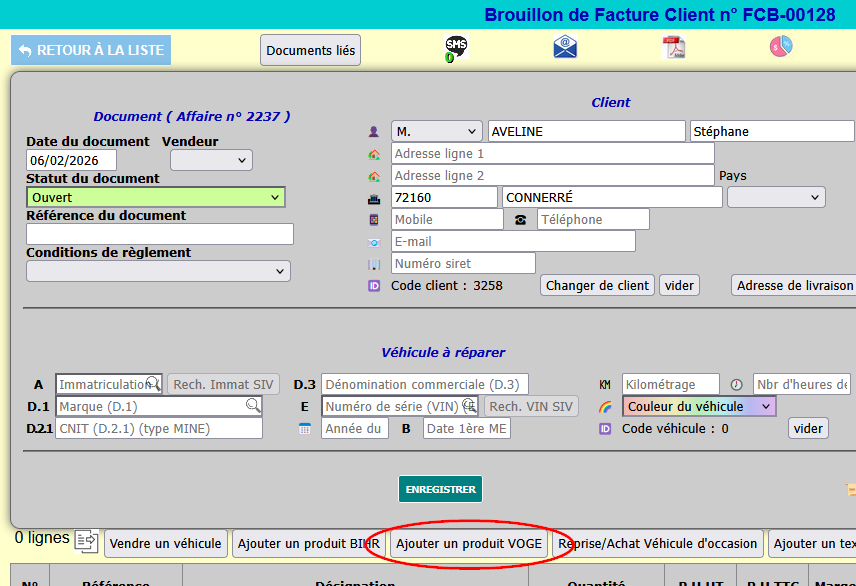856x586 pixels.
Task: Click the ENREGISTRER button
Action: point(440,489)
